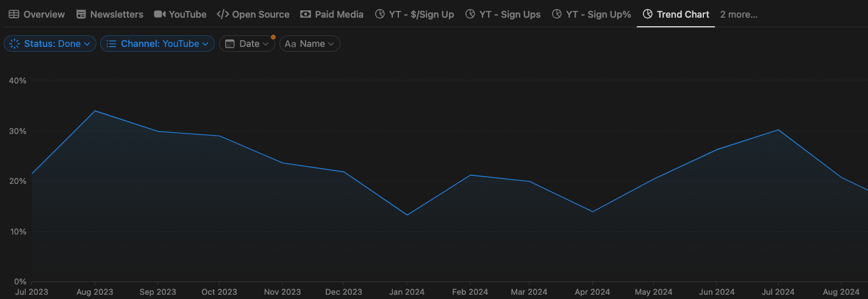Click the YT - Sign Ups chart icon
The image size is (868, 299).
[470, 14]
